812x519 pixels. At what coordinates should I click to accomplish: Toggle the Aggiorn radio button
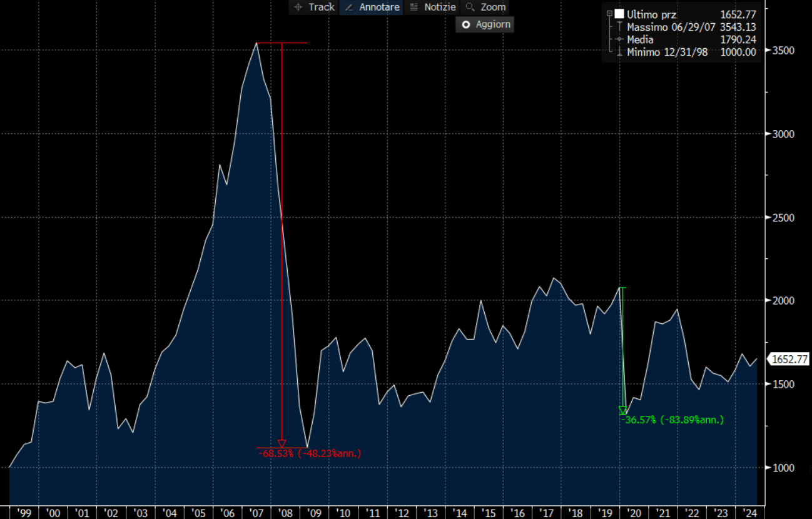click(465, 24)
